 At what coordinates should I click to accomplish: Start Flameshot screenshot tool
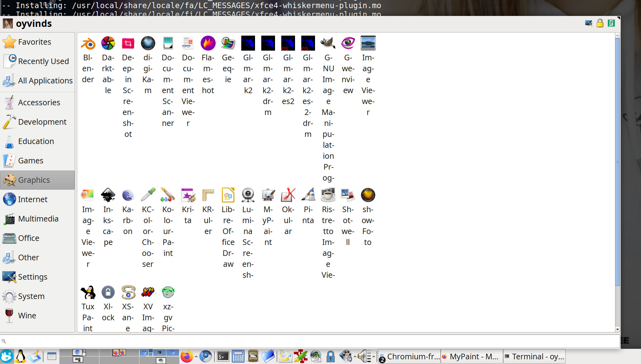(x=208, y=44)
